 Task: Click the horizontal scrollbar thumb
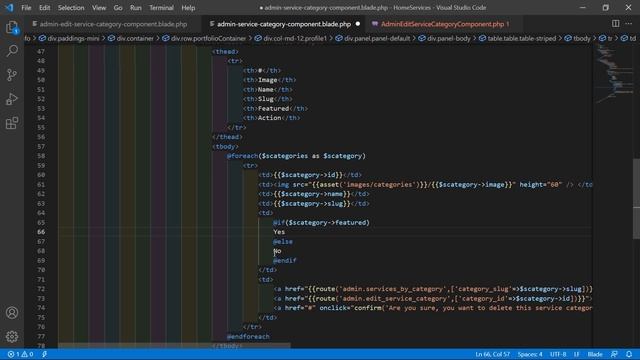click(x=174, y=346)
